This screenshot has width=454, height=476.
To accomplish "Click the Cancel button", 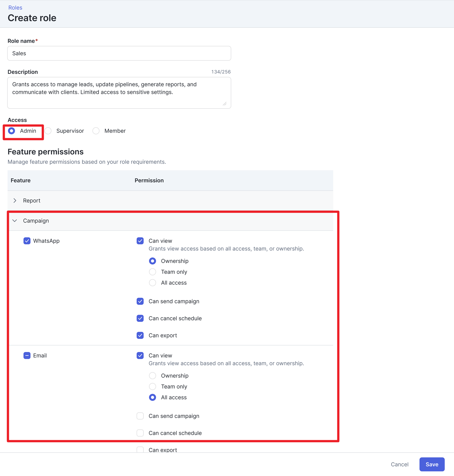I will coord(399,464).
